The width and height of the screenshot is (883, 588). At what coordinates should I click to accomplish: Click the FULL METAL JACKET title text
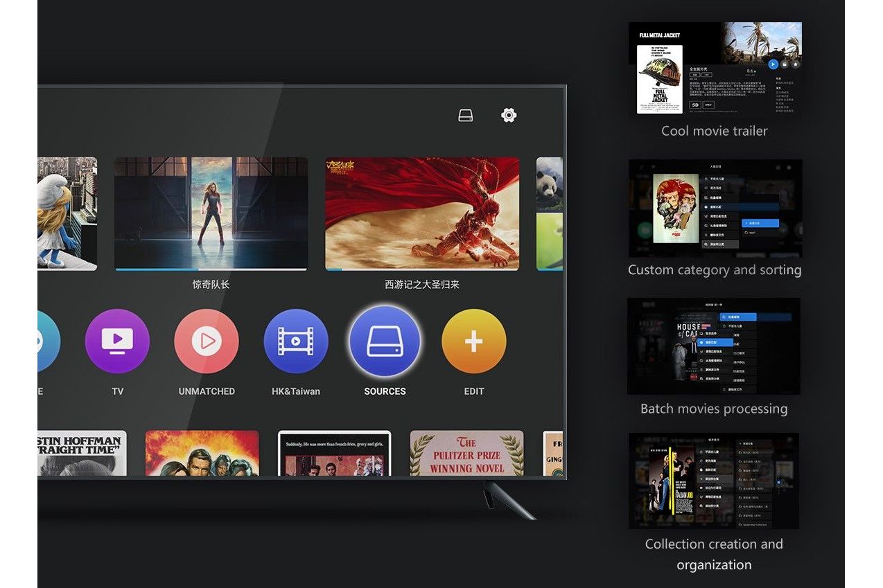(659, 35)
